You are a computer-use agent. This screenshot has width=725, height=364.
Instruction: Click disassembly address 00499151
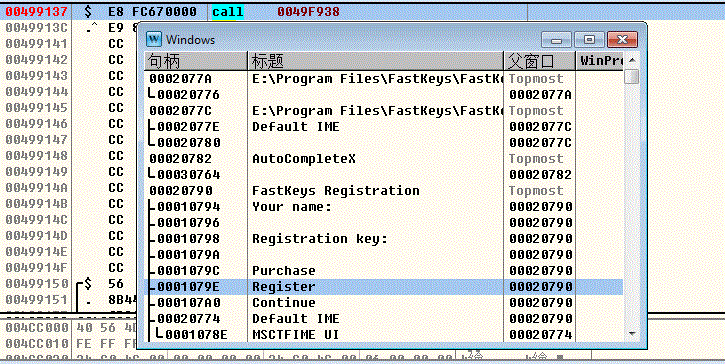pos(37,300)
